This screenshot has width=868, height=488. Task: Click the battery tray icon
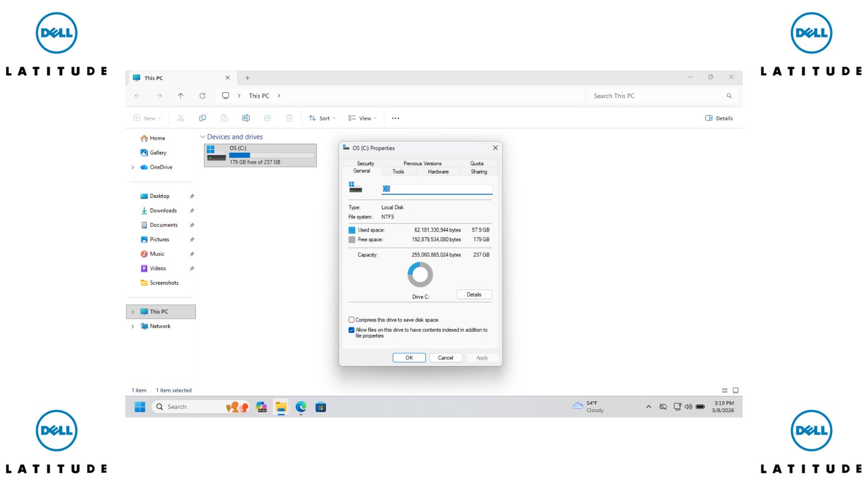coord(700,407)
